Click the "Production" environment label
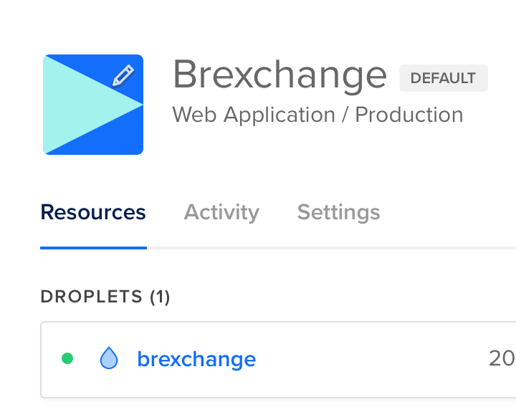 click(409, 115)
